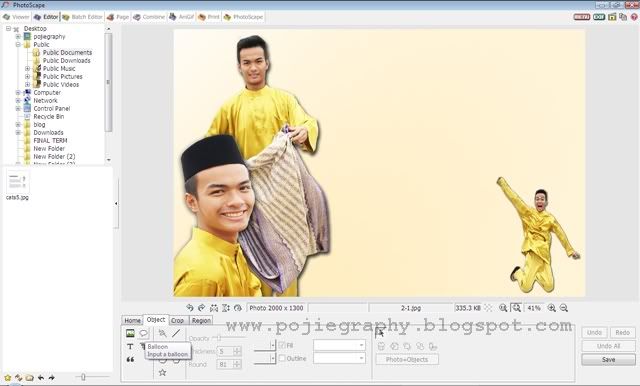Click the rotate right arrow icon

[x=202, y=308]
